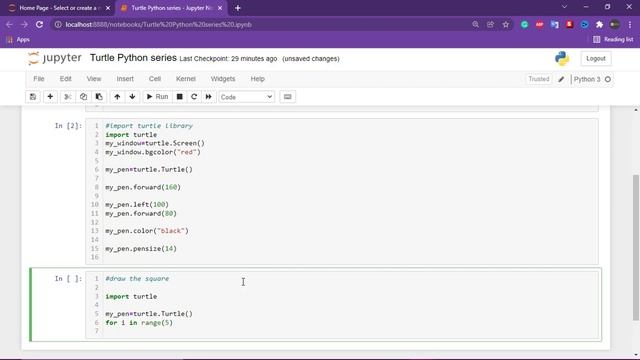Click the '#draw the square' comment line

click(x=137, y=278)
